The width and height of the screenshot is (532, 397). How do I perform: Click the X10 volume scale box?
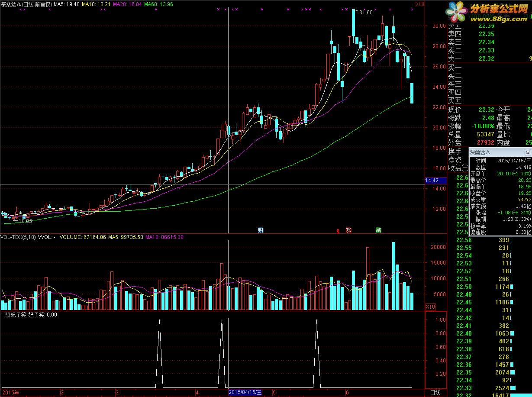(430, 307)
